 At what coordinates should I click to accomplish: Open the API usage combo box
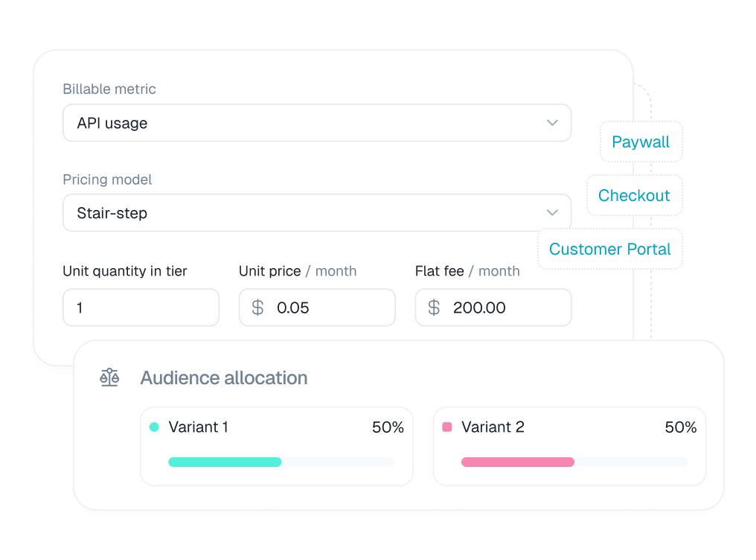coord(317,123)
